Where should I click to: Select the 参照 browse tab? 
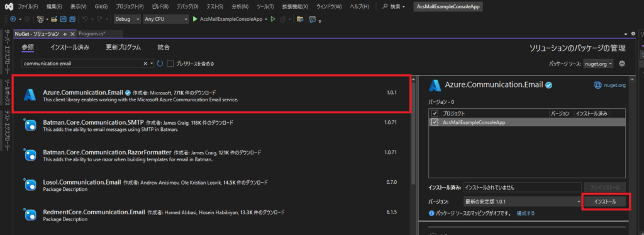28,47
